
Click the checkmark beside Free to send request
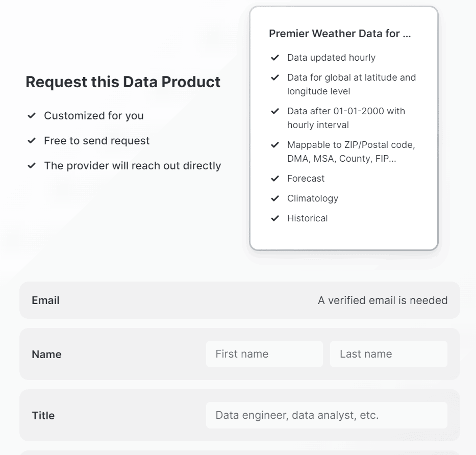click(32, 141)
